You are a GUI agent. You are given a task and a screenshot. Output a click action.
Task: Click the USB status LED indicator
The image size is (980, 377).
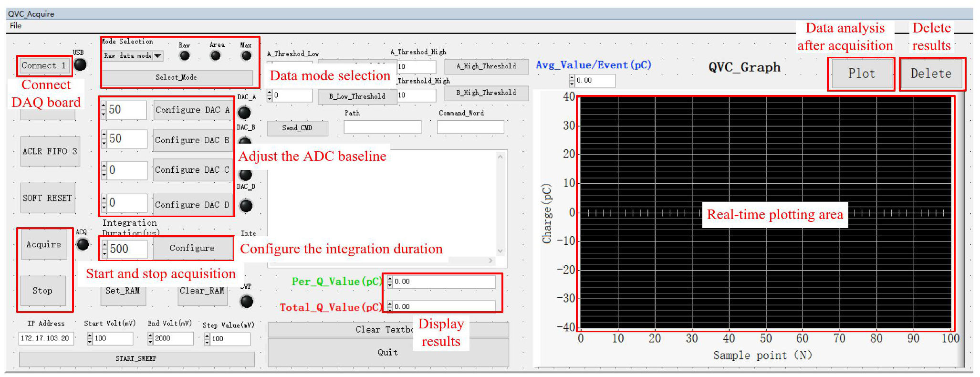click(x=80, y=64)
